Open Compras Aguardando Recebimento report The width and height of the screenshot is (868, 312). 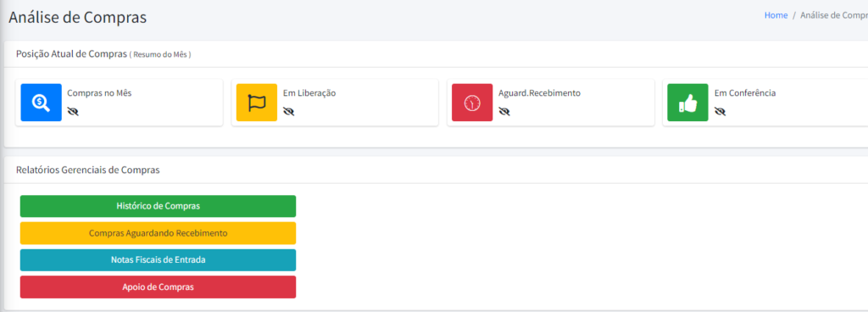(x=158, y=233)
